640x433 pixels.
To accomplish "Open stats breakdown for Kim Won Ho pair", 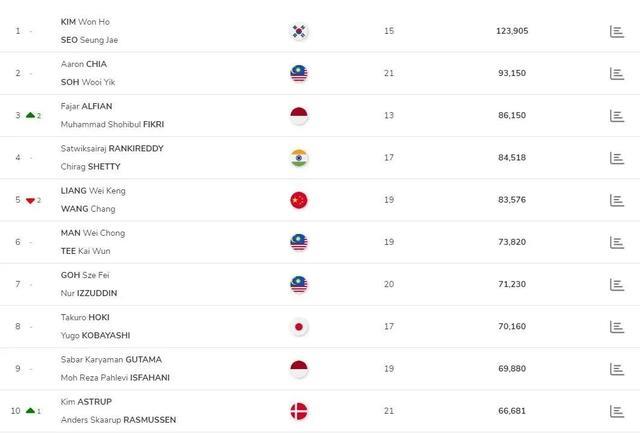I will coord(616,31).
